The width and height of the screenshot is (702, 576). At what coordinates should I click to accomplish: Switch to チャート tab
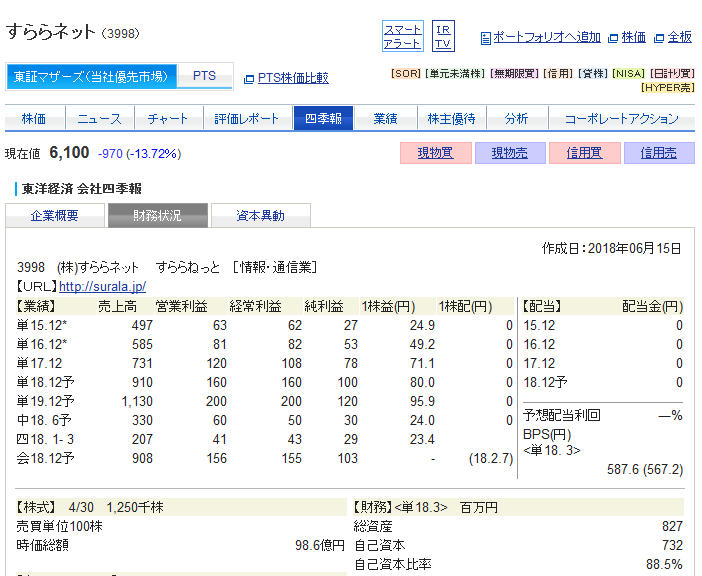[168, 119]
